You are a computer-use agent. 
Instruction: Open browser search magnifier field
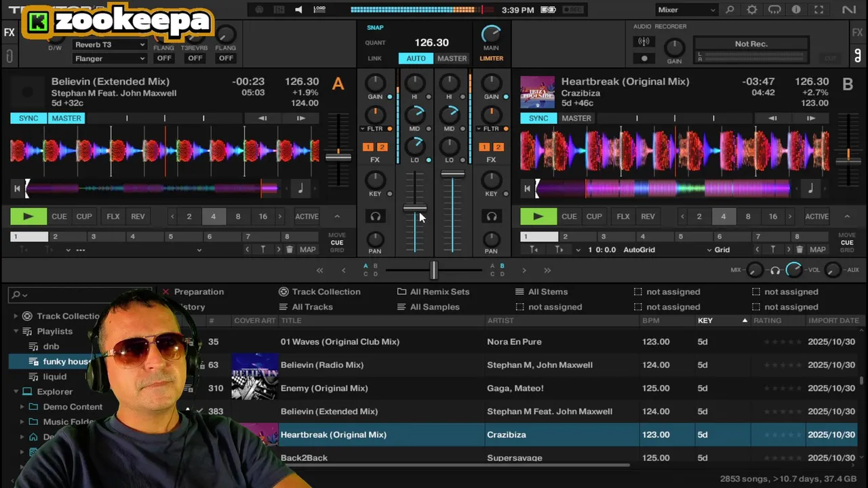pyautogui.click(x=18, y=295)
